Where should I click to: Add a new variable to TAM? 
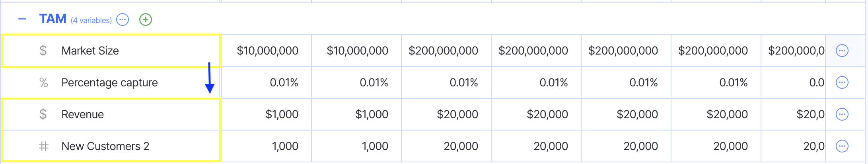[146, 20]
